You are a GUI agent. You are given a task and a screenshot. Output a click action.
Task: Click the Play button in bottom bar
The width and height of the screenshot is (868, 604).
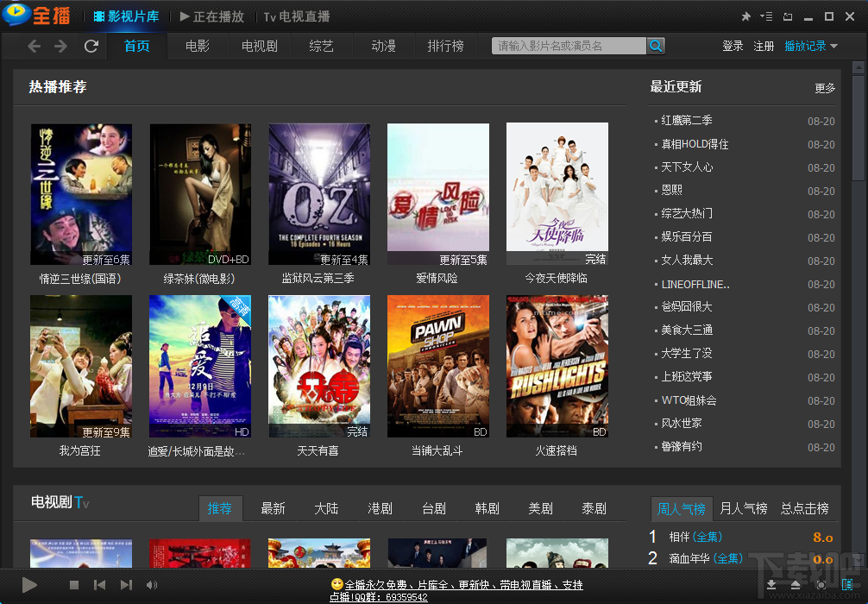(29, 585)
